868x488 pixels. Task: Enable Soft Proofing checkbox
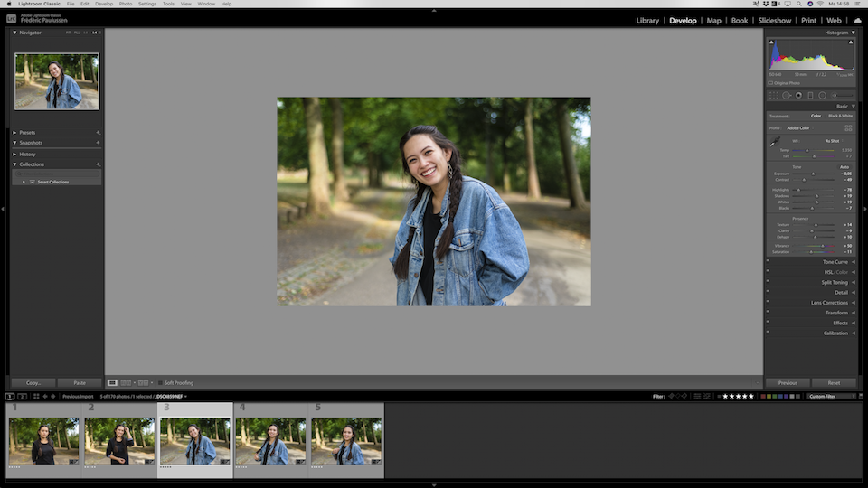click(161, 383)
